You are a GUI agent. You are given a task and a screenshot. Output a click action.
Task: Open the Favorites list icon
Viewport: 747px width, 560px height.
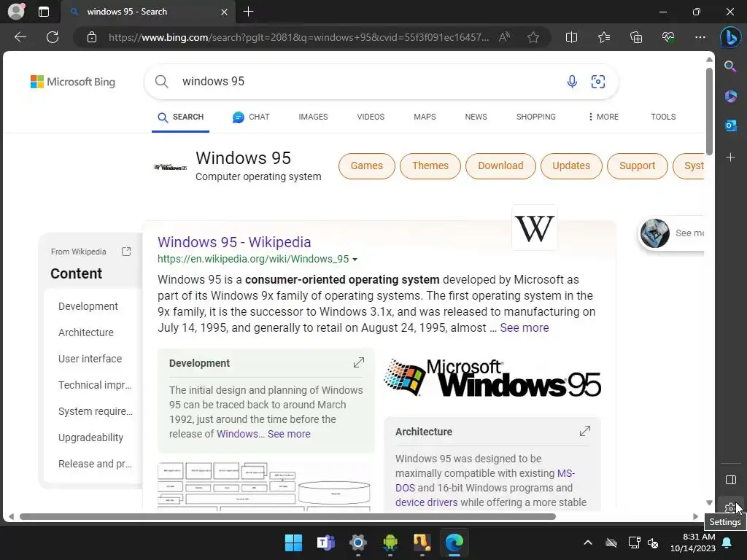point(603,37)
